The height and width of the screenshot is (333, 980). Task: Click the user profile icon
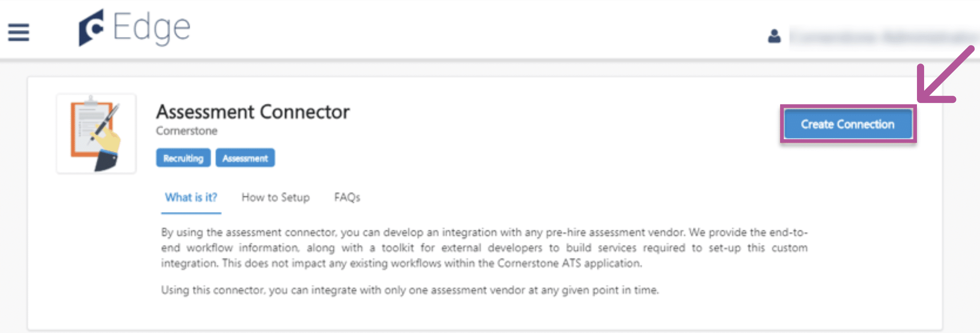click(x=774, y=36)
